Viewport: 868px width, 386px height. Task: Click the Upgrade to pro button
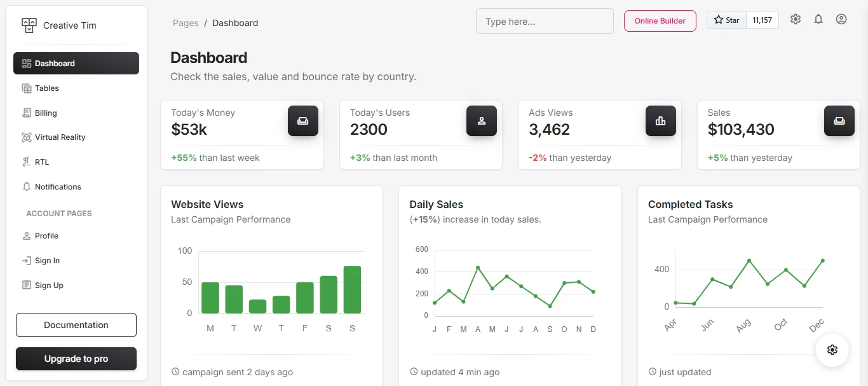coord(76,359)
